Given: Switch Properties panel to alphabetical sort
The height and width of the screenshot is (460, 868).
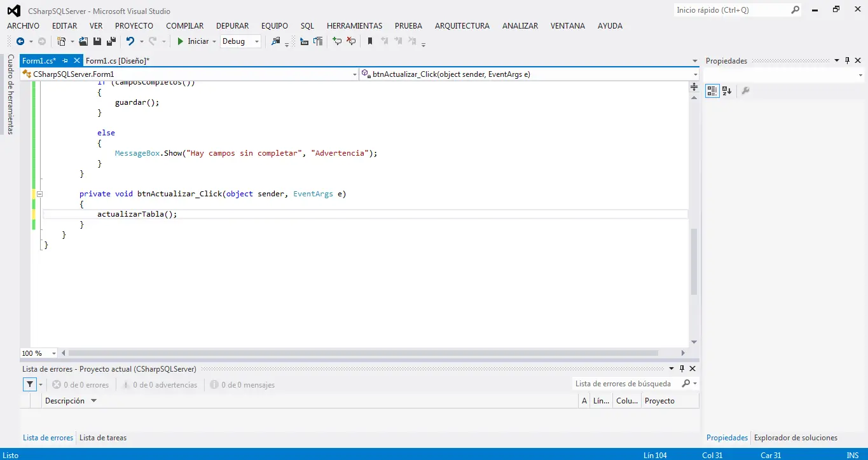Looking at the screenshot, I should click(727, 91).
